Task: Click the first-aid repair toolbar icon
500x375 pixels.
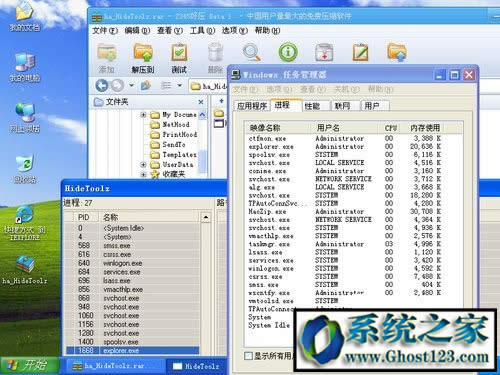Action: coord(324,53)
